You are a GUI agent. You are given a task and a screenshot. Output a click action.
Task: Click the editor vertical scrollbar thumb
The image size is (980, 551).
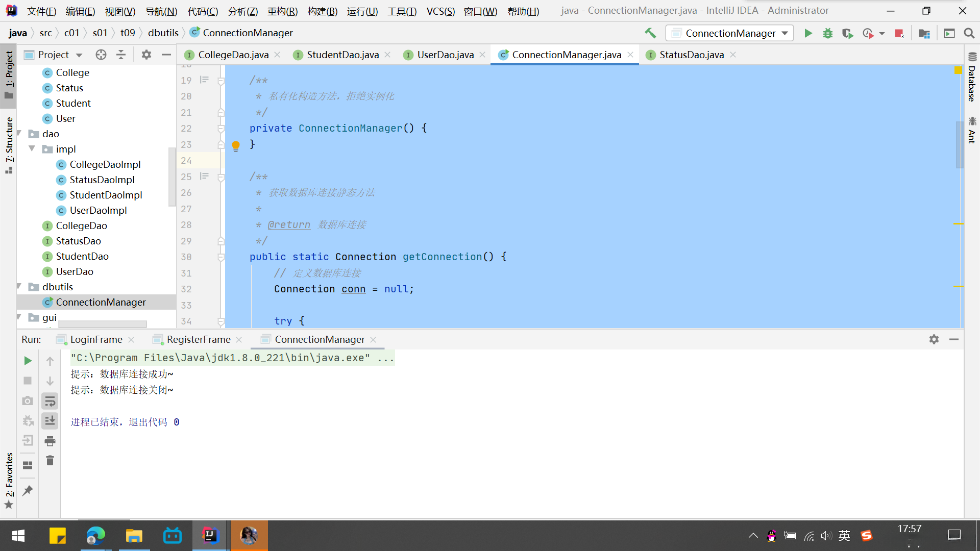point(959,145)
